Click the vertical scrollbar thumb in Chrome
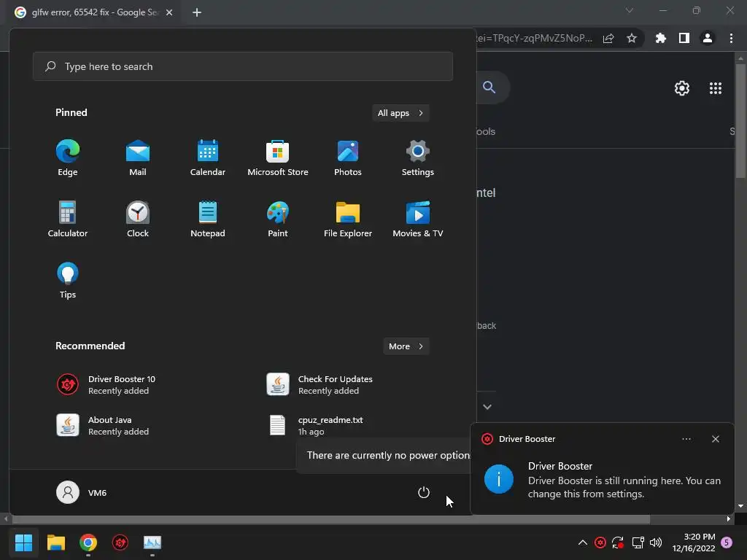This screenshot has width=747, height=560. 740,121
